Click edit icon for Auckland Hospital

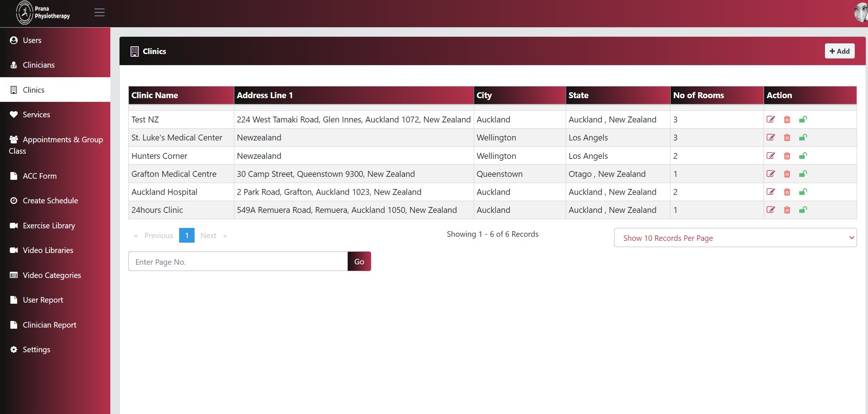tap(771, 192)
